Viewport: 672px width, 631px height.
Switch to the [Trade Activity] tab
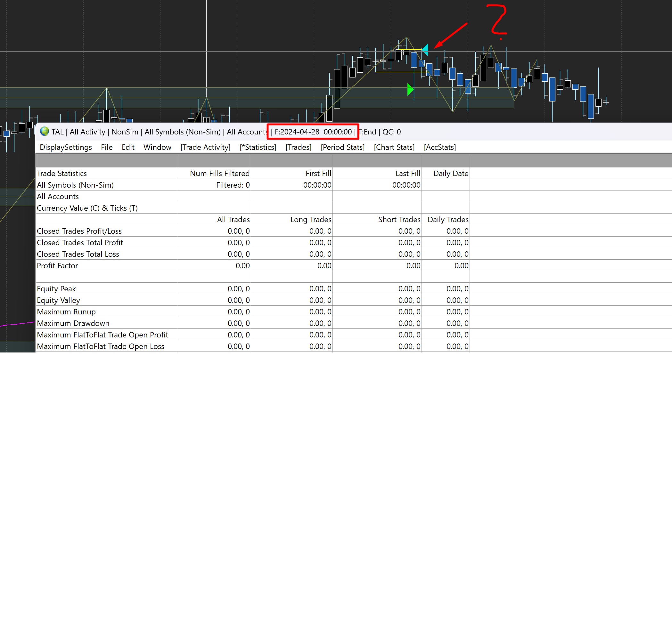[x=205, y=147]
